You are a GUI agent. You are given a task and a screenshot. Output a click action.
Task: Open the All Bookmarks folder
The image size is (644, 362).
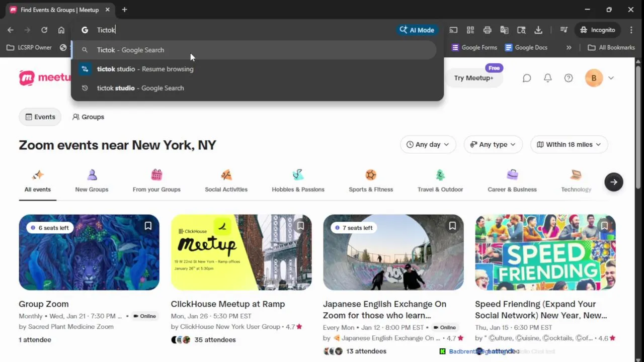611,47
